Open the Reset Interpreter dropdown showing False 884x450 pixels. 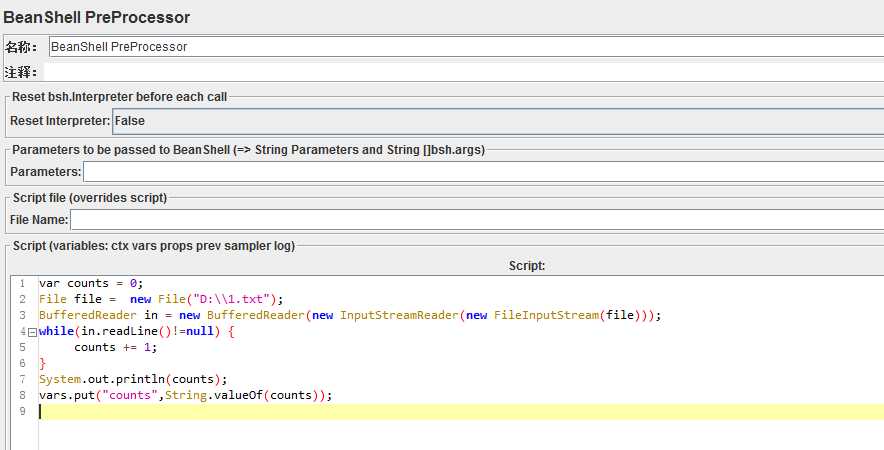pos(498,121)
